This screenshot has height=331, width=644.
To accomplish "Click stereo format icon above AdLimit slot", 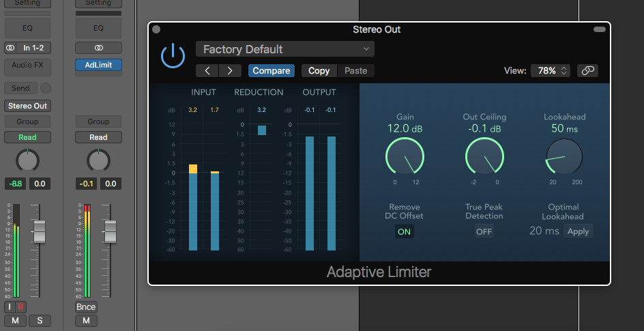I will tap(98, 48).
